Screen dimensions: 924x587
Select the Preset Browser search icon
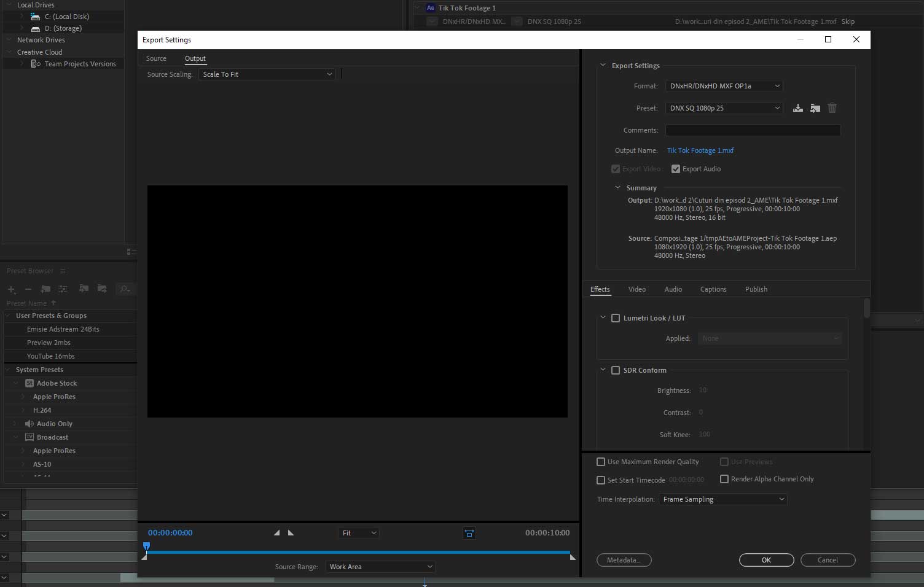coord(125,289)
